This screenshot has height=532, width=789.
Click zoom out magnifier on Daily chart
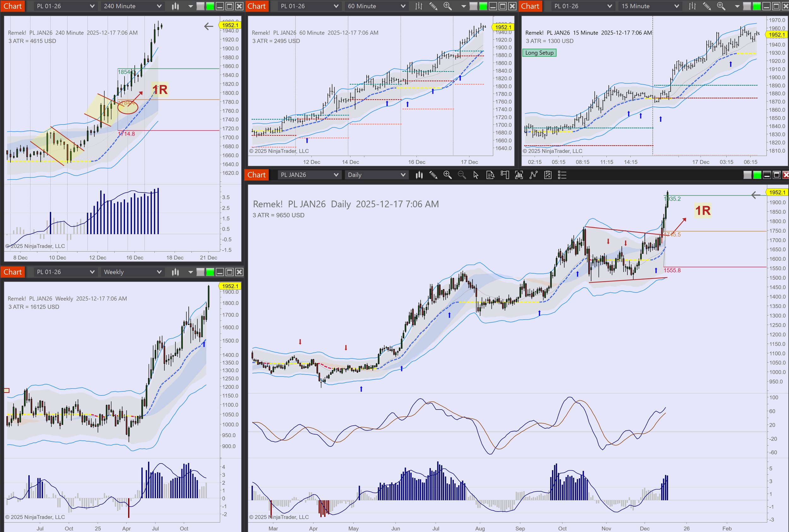point(461,175)
